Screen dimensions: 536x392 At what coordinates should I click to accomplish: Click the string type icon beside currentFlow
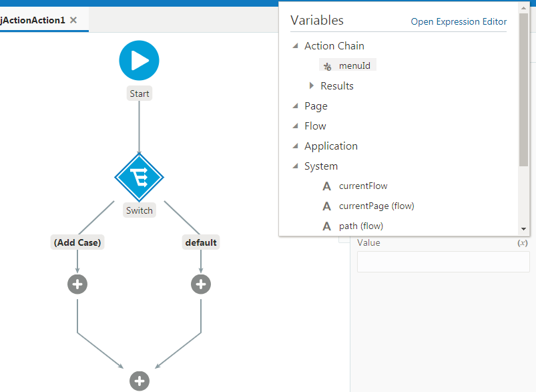326,186
